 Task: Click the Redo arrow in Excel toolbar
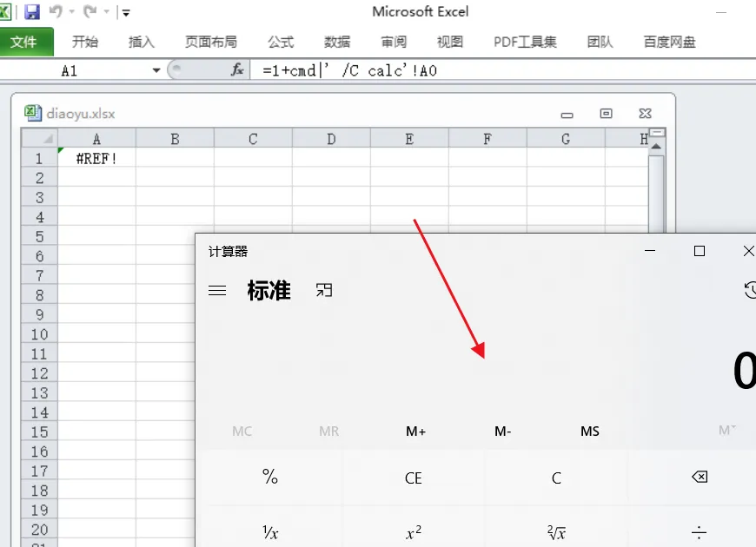tap(90, 11)
